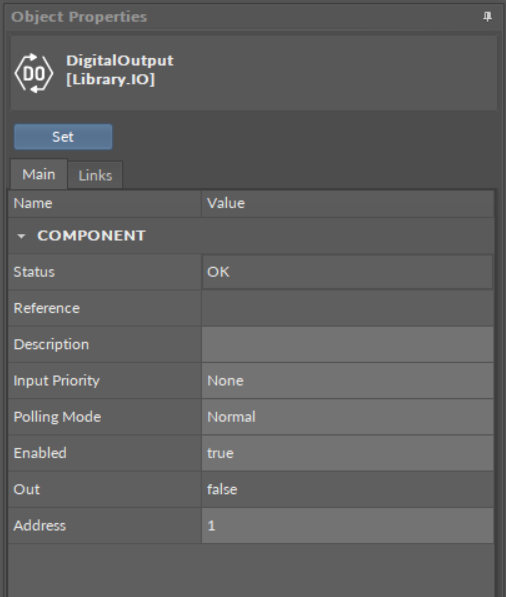
Task: Click the Out false value cell
Action: click(347, 489)
